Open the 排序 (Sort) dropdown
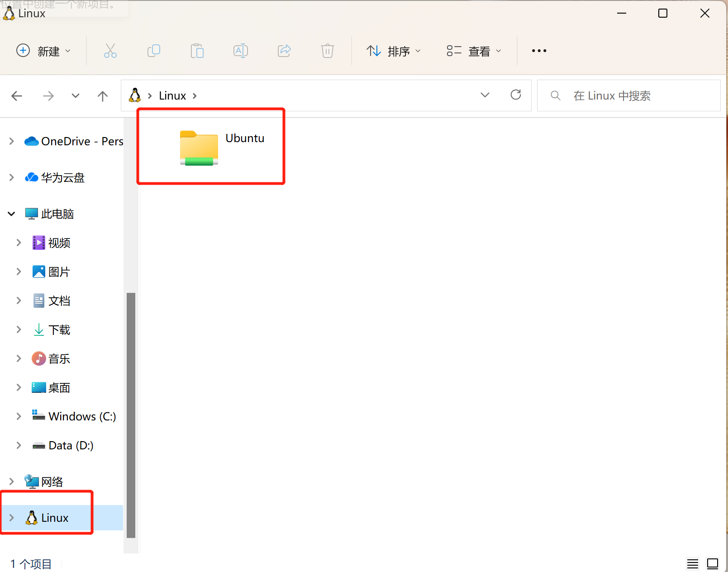The image size is (728, 572). click(x=394, y=51)
